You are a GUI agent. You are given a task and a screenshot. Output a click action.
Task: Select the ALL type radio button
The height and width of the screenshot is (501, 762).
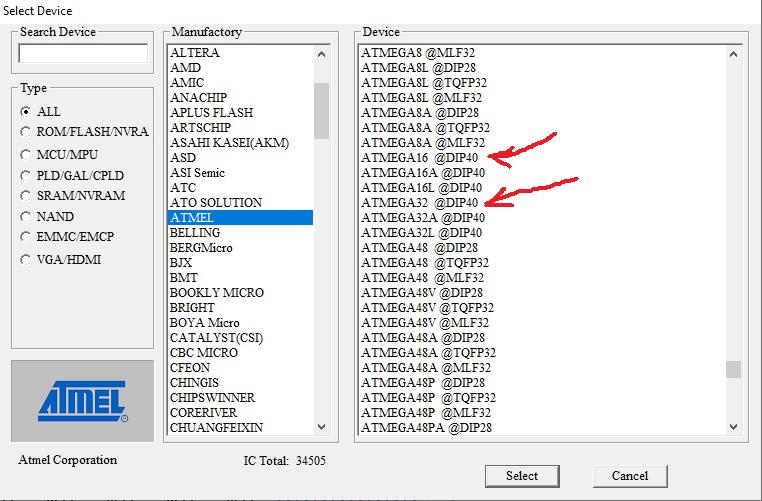coord(26,112)
